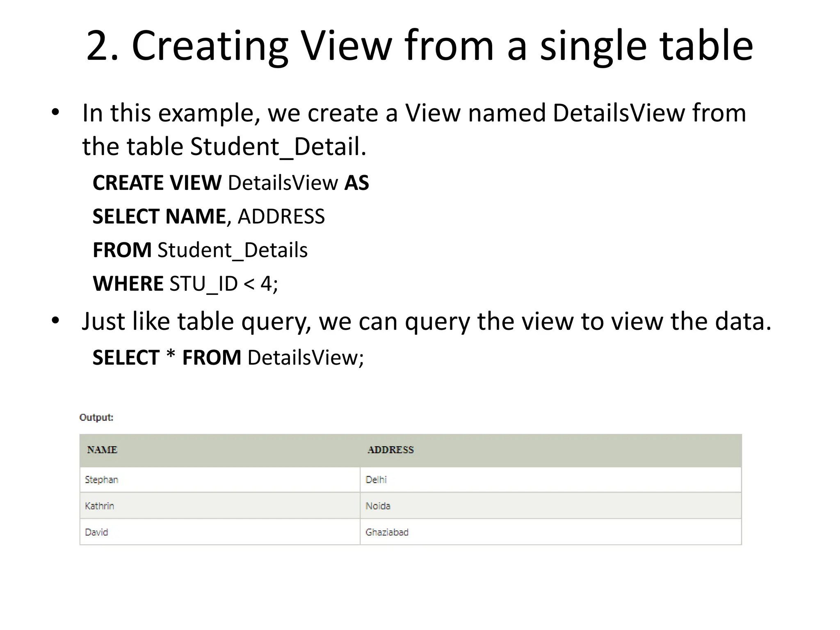Click the 'WHERE STU_ID < 4;' code line

[x=185, y=283]
